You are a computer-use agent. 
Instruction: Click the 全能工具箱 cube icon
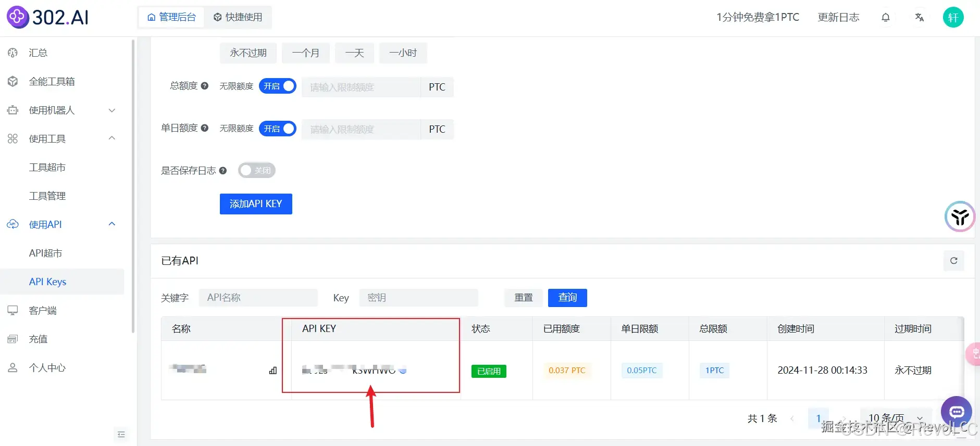13,81
